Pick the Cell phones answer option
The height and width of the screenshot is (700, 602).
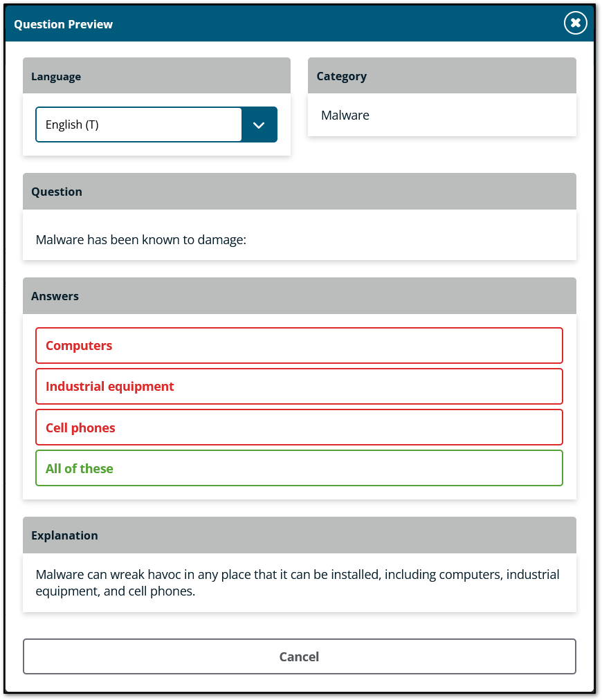pyautogui.click(x=299, y=427)
